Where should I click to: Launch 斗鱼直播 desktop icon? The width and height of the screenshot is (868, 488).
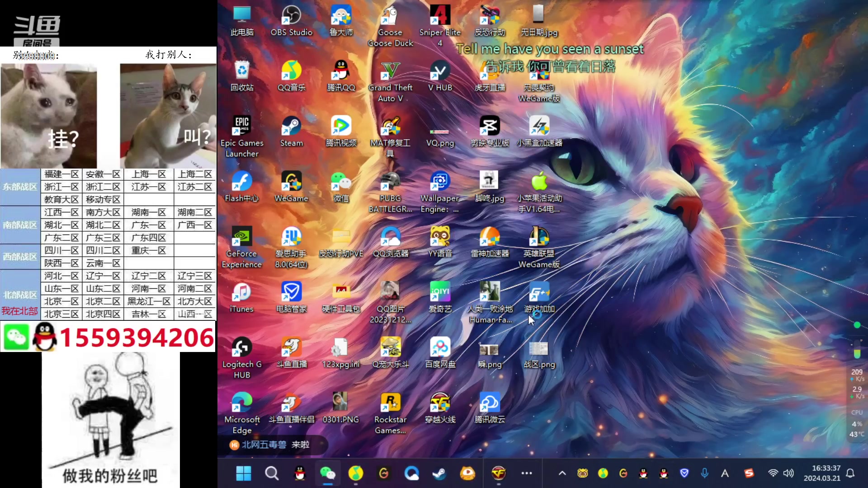point(292,352)
